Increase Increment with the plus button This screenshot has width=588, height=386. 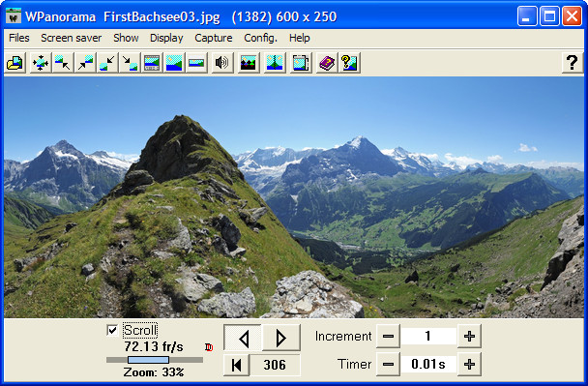point(469,336)
